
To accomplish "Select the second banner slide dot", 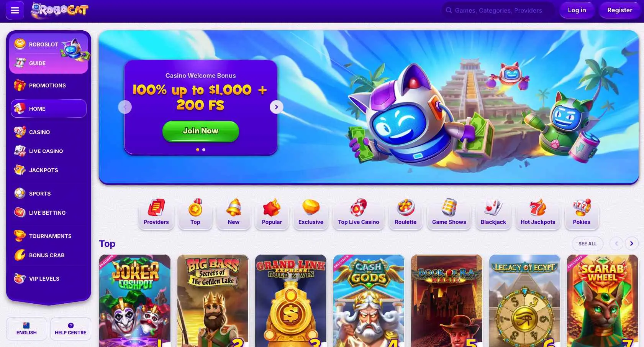I will tap(204, 150).
